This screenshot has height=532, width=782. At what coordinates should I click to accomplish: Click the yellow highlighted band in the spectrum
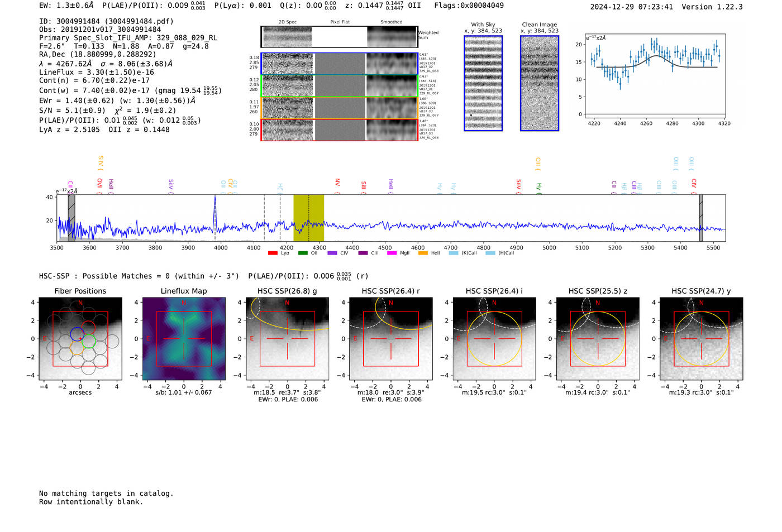(x=309, y=218)
